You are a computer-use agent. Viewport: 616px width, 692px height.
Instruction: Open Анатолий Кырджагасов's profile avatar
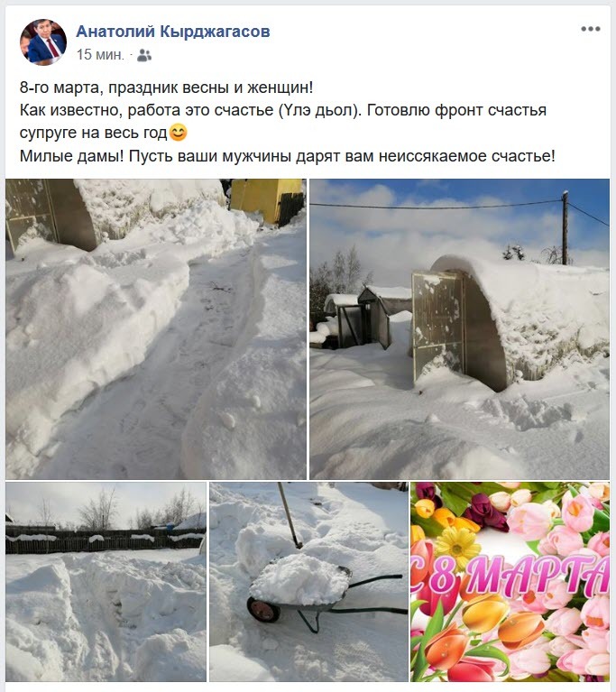click(43, 42)
